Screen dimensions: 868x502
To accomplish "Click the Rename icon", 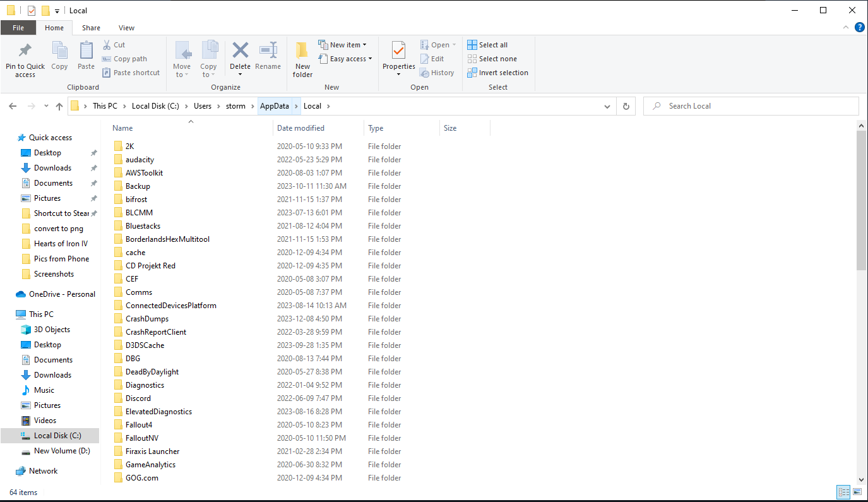I will click(x=268, y=50).
